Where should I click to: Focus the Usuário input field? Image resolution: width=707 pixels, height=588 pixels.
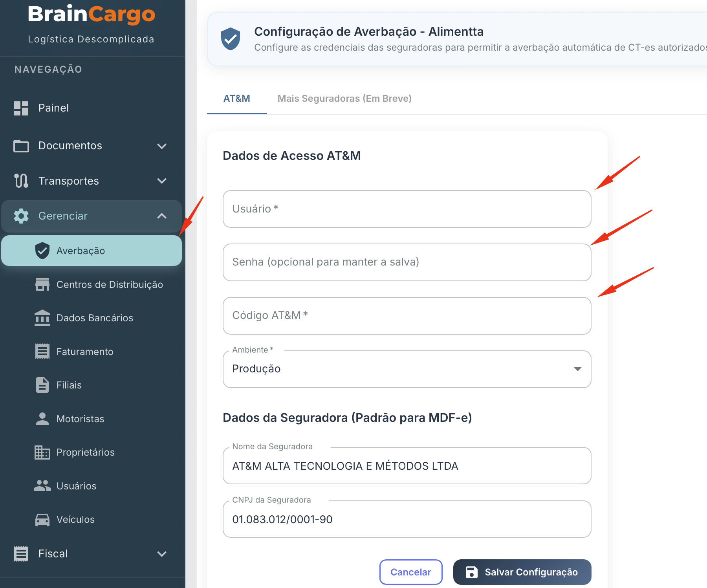click(x=407, y=209)
